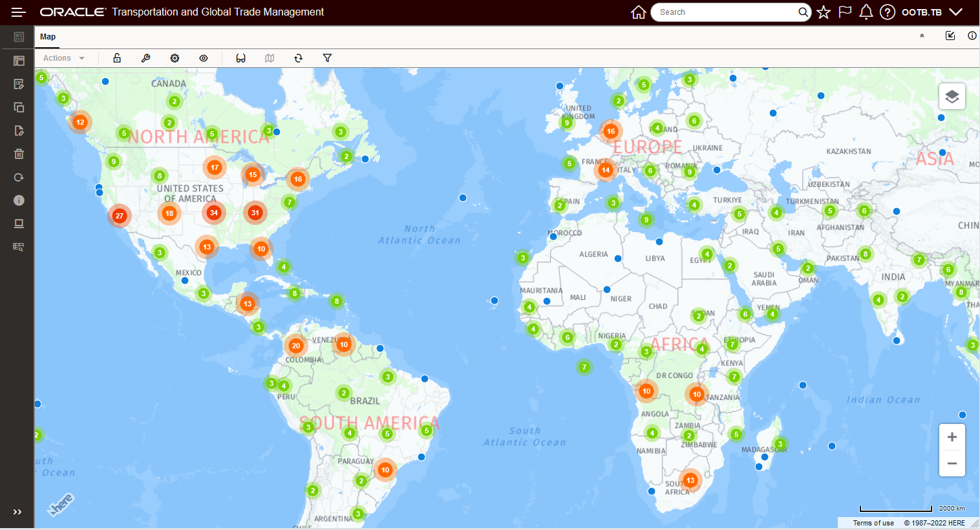The image size is (980, 530).
Task: Click the wrench tool icon
Action: [x=146, y=58]
